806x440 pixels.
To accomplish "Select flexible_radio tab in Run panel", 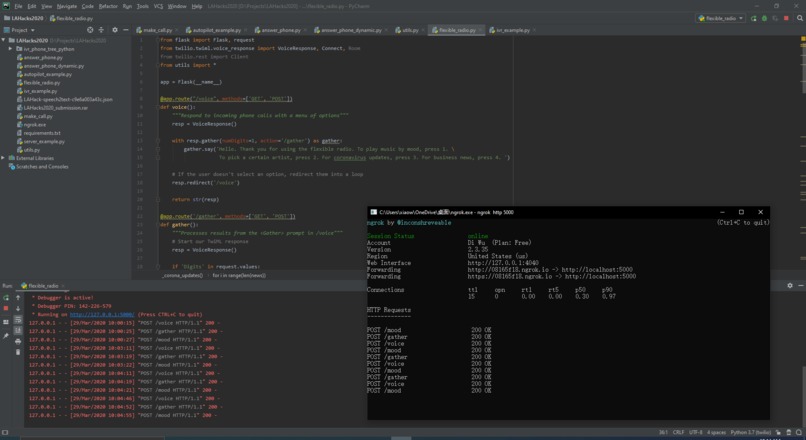I will pyautogui.click(x=43, y=285).
